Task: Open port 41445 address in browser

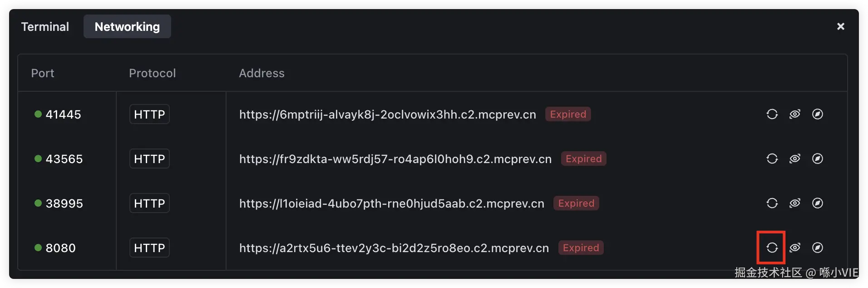Action: pyautogui.click(x=817, y=114)
